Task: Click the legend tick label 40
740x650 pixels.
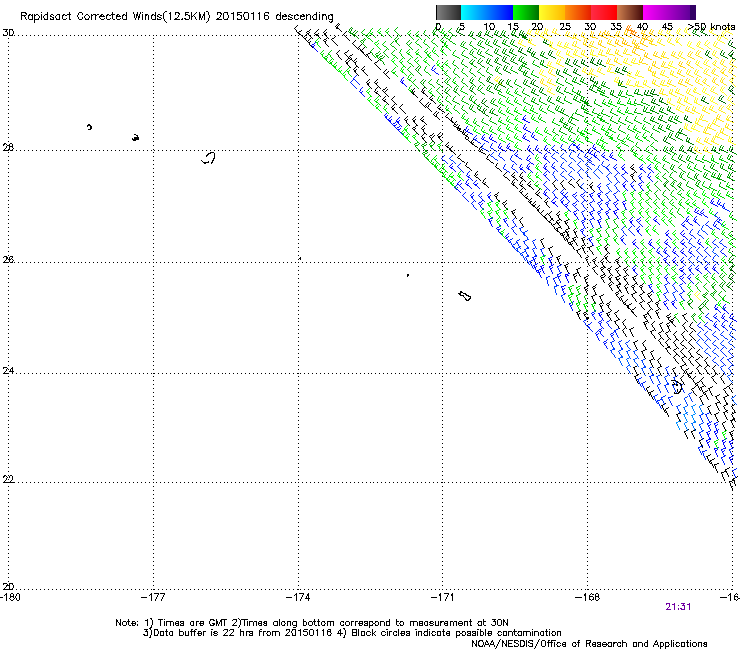Action: click(x=642, y=27)
